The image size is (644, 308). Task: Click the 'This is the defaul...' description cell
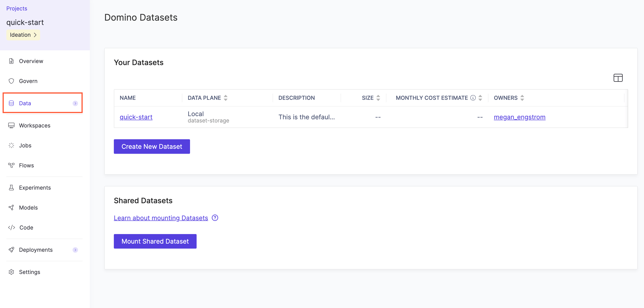click(x=307, y=117)
